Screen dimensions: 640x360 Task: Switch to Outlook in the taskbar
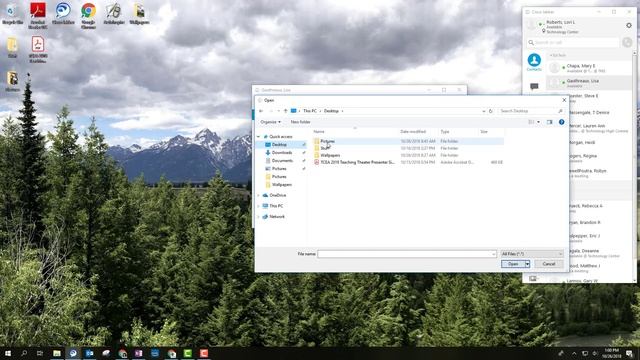pos(89,353)
